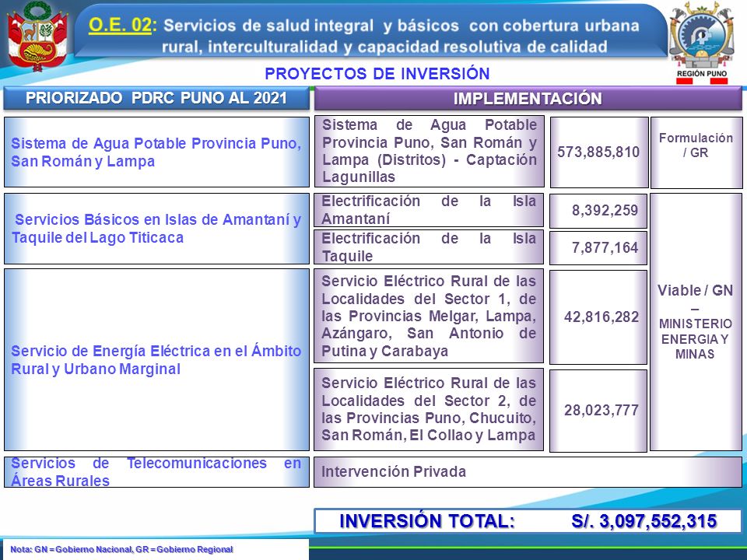747x560 pixels.
Task: Select Electrificación de la Isla Taquile cell
Action: pyautogui.click(x=428, y=247)
